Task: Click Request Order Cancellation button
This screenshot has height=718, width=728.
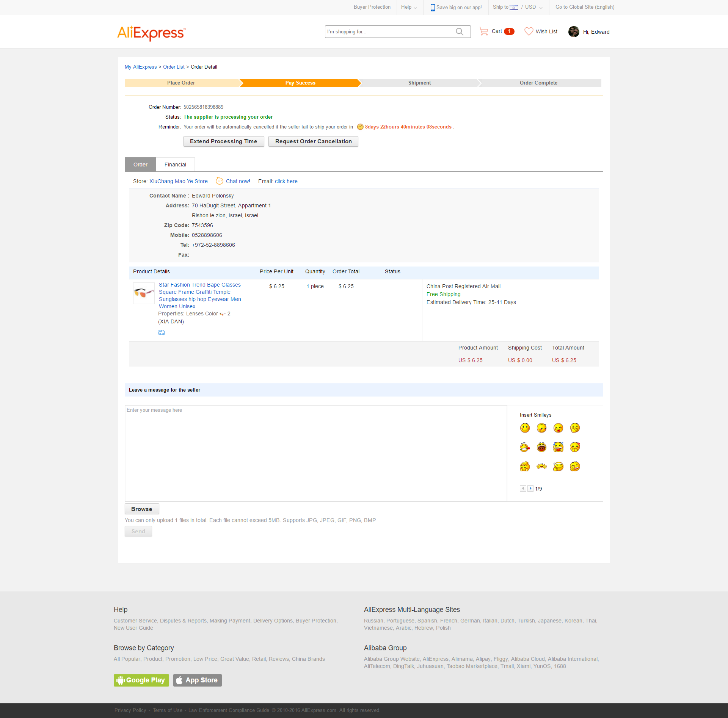Action: point(313,141)
